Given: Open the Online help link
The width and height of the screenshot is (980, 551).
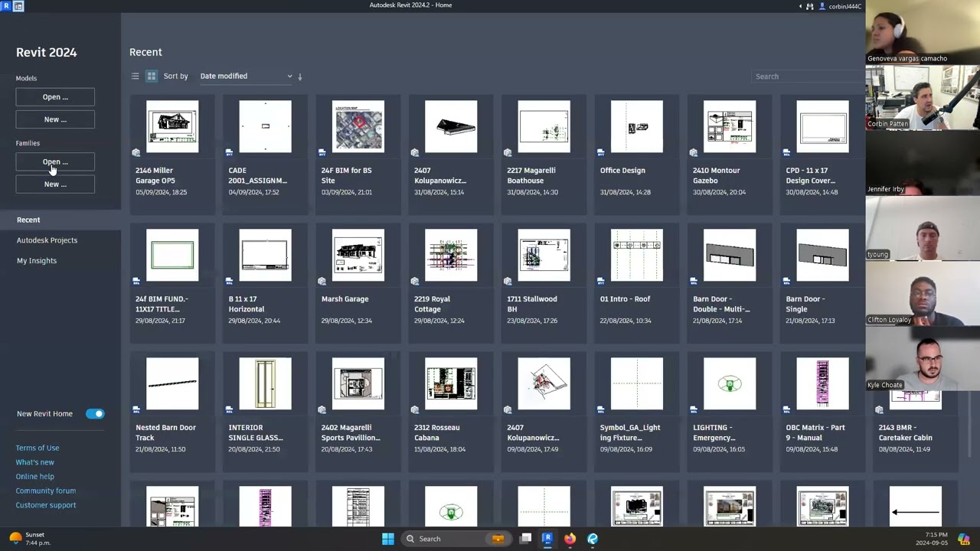Looking at the screenshot, I should point(34,477).
